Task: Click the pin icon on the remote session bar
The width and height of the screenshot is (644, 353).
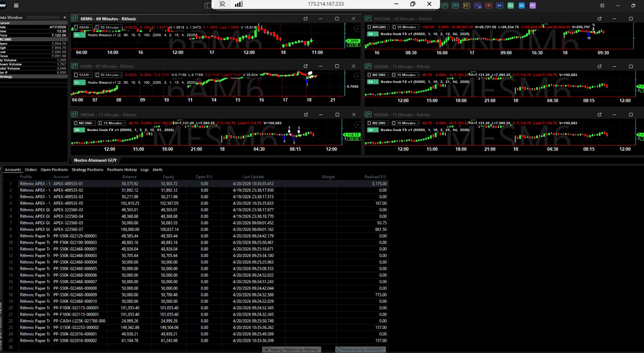Action: pyautogui.click(x=222, y=4)
